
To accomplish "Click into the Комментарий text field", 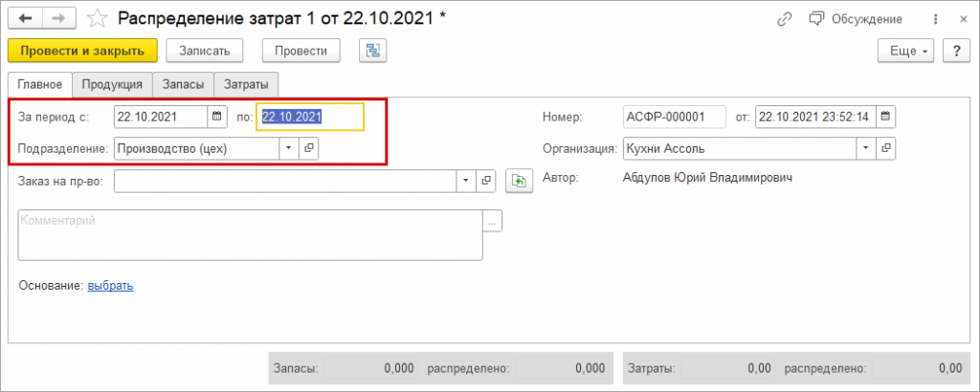I will [x=249, y=234].
